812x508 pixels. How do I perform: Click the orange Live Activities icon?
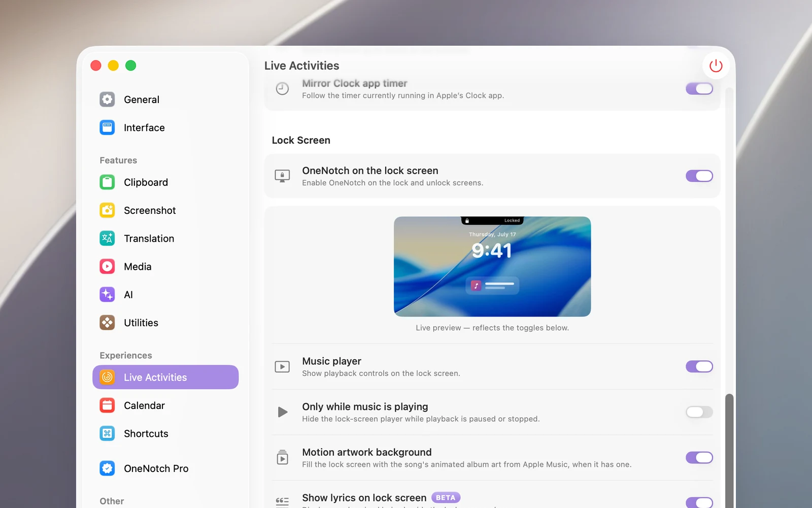pos(107,377)
